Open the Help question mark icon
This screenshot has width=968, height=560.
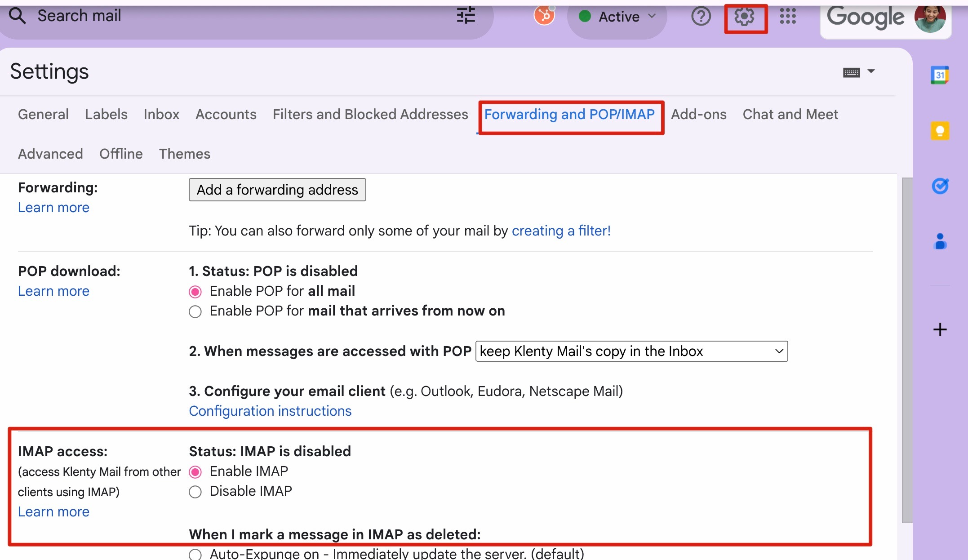[x=701, y=17]
